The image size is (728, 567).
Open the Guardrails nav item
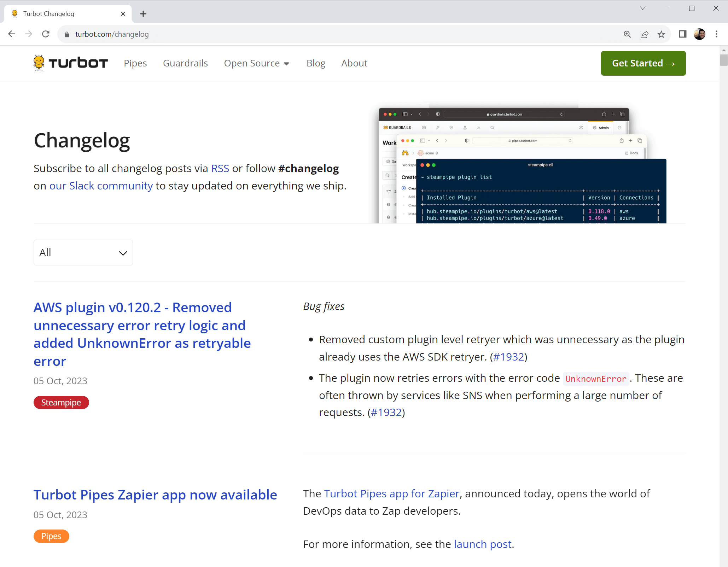[185, 63]
